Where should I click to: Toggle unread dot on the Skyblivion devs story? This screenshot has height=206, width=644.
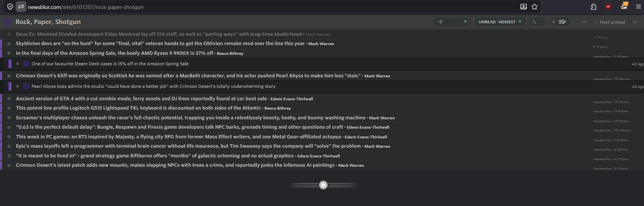[x=9, y=44]
